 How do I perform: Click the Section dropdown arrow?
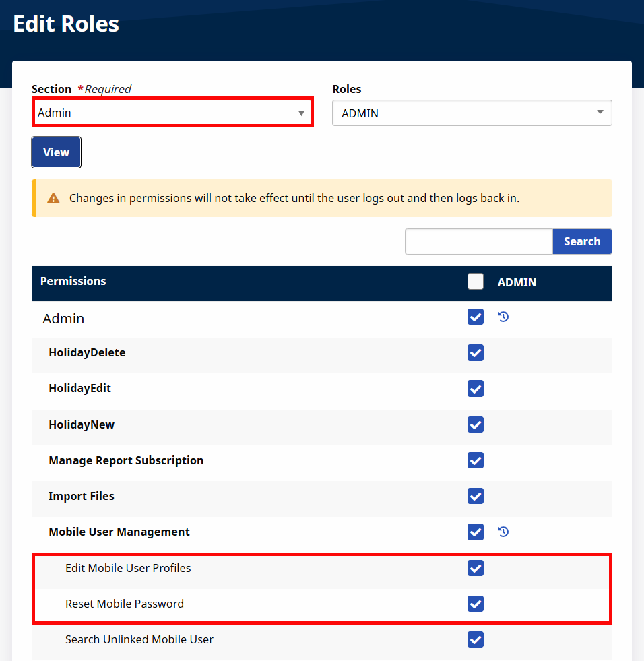(x=301, y=113)
